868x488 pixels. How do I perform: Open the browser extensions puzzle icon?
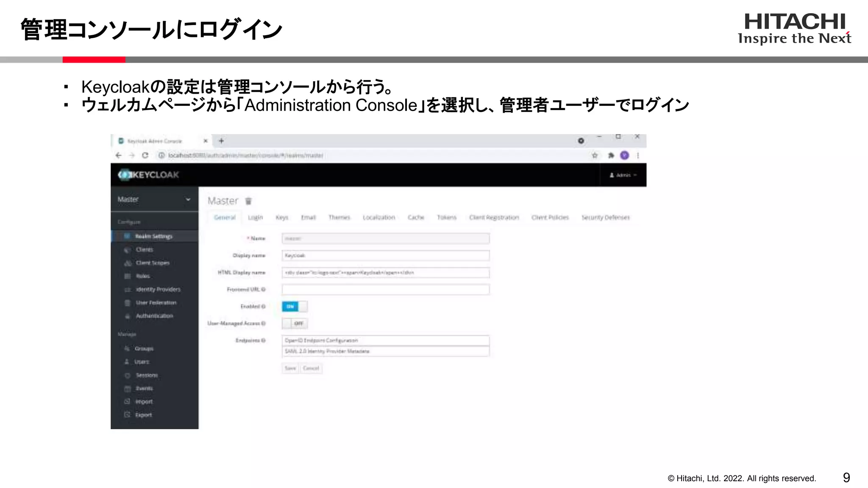611,155
